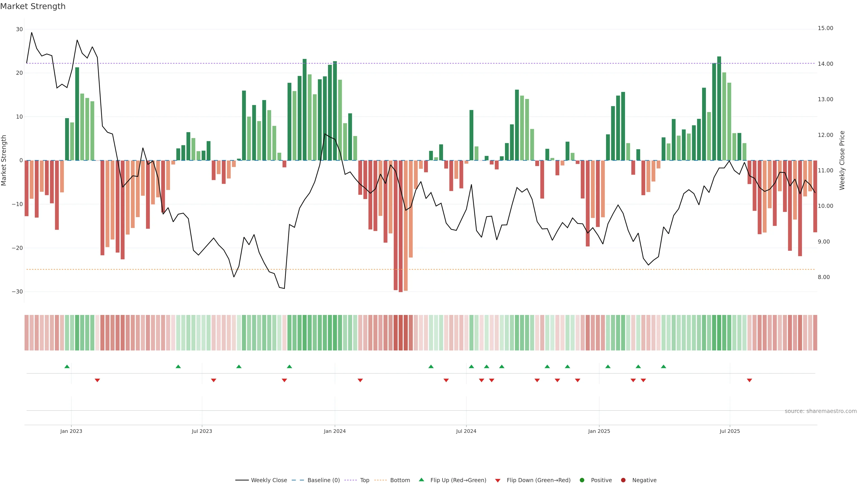This screenshot has height=488, width=868.
Task: Click the last red flip-down marker after Jul 2025
Action: coord(749,380)
